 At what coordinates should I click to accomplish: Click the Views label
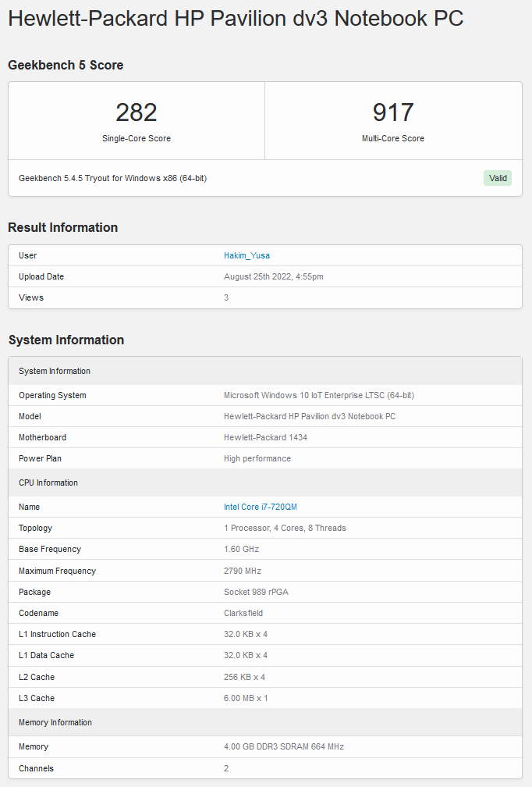click(31, 297)
